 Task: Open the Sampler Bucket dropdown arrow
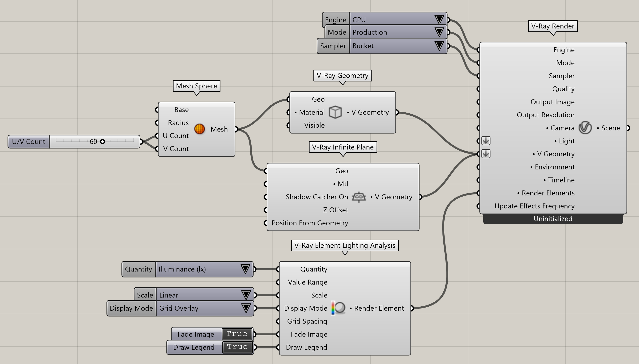point(439,46)
